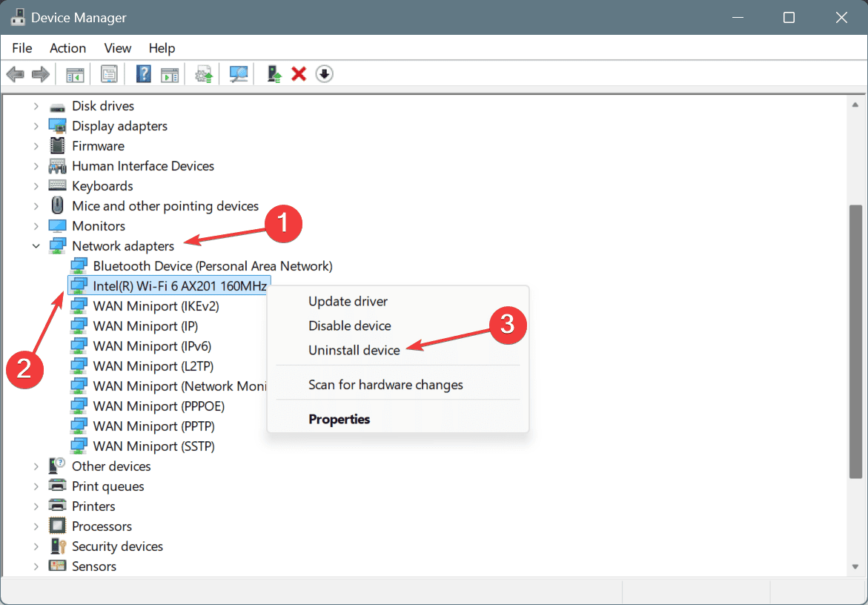Select WAN Miniport (PPPOE)
The height and width of the screenshot is (605, 868).
click(159, 406)
